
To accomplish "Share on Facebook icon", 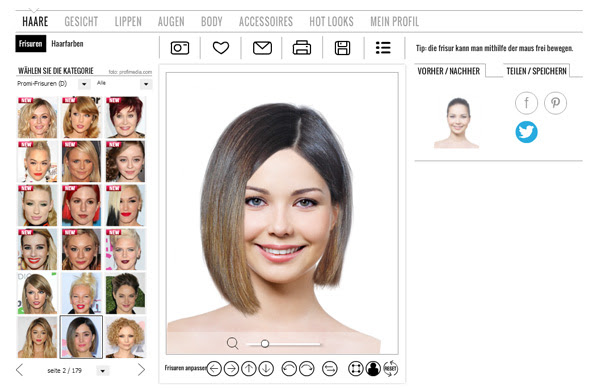I will pyautogui.click(x=526, y=103).
